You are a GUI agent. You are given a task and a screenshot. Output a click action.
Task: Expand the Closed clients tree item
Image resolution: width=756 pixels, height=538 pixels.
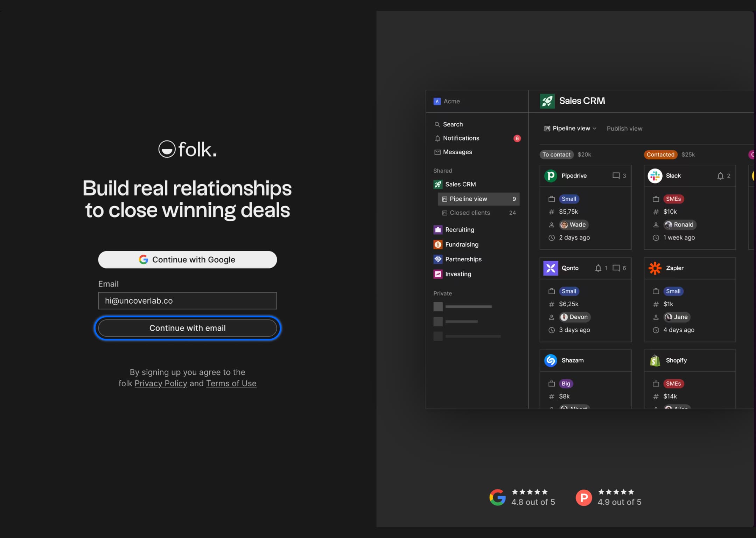point(470,213)
